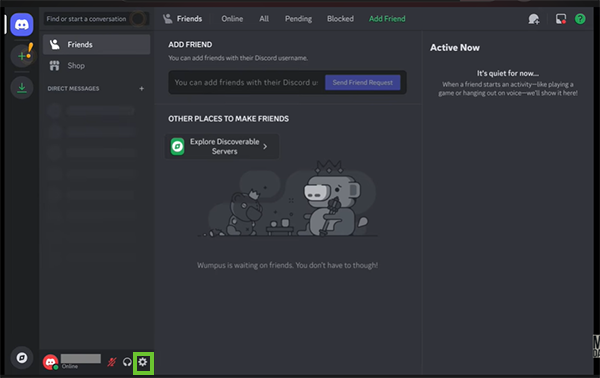Image resolution: width=600 pixels, height=378 pixels.
Task: Open the Inbox icon in header
Action: (561, 19)
